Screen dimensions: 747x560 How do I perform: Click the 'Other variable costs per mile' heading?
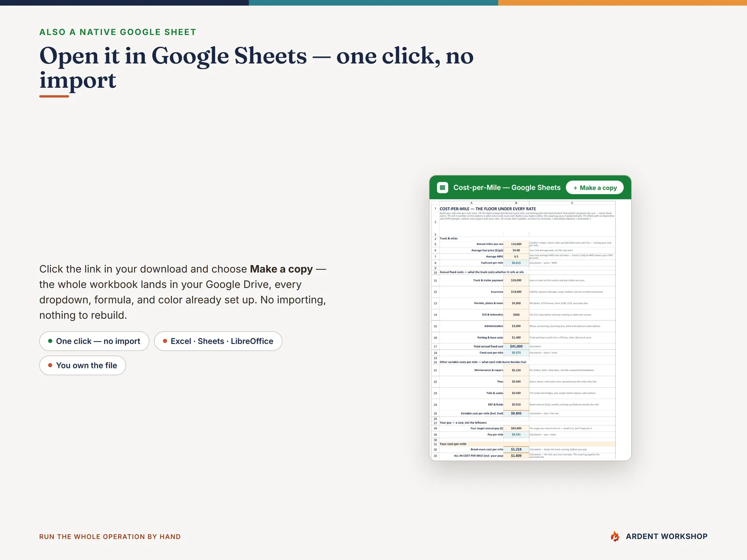[483, 362]
